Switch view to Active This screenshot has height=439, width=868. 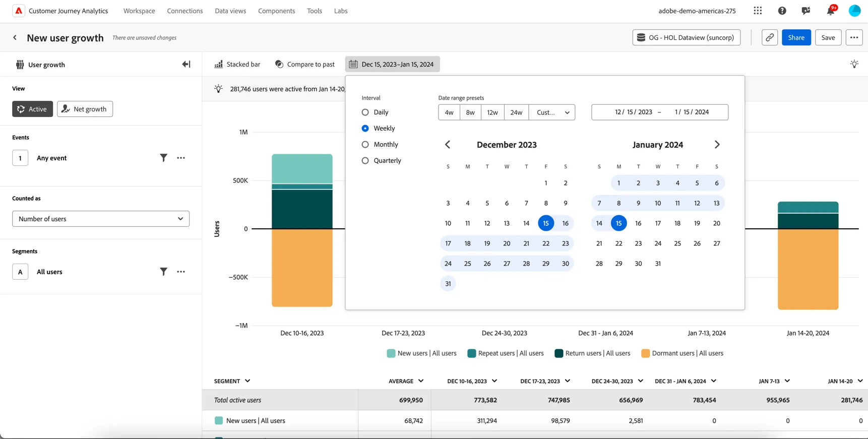tap(32, 109)
